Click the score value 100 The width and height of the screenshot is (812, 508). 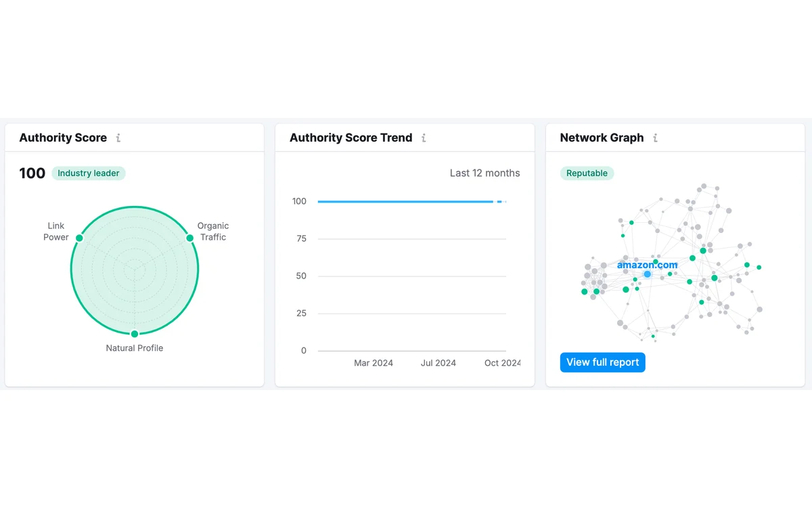pyautogui.click(x=32, y=173)
